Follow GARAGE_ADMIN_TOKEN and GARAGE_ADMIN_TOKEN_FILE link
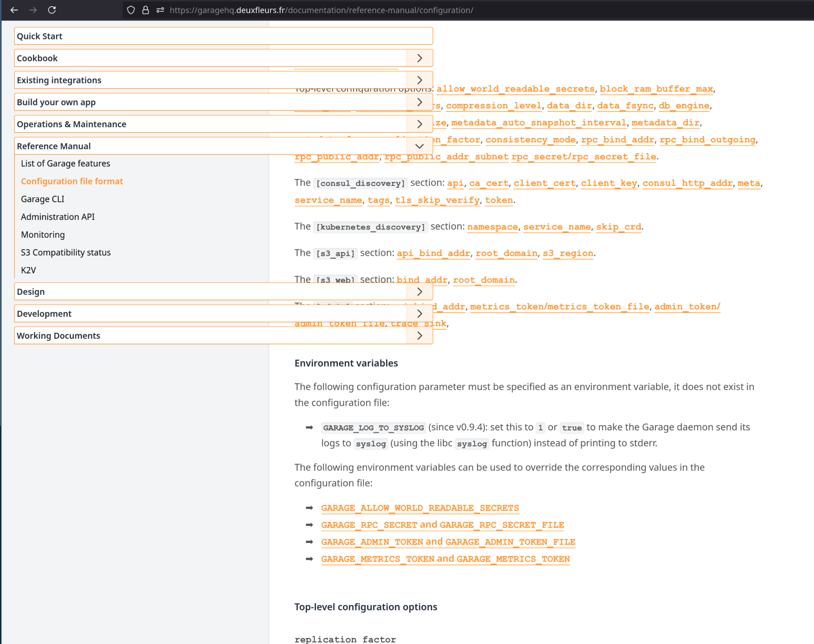Screen dimensions: 814x644 coord(448,542)
